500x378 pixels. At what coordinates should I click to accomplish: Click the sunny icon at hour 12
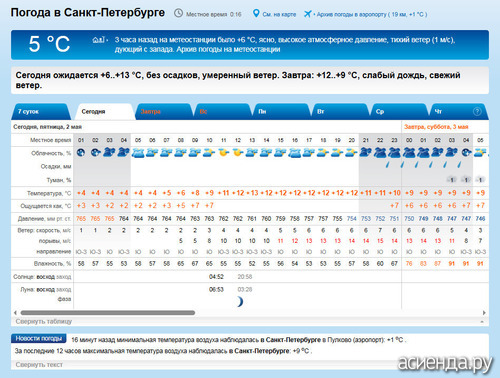coord(237,153)
